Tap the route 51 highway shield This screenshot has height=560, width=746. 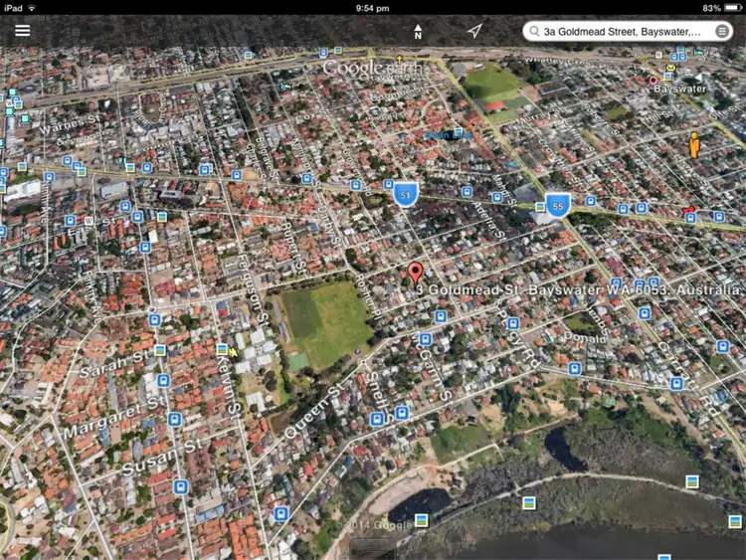click(x=404, y=194)
